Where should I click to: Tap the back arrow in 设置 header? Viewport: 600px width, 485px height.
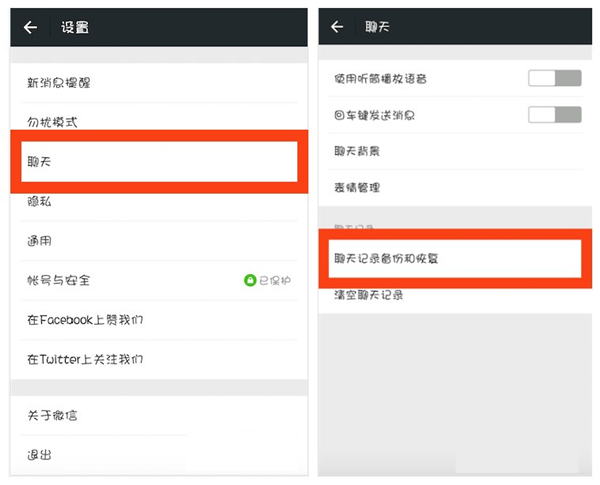click(x=30, y=27)
